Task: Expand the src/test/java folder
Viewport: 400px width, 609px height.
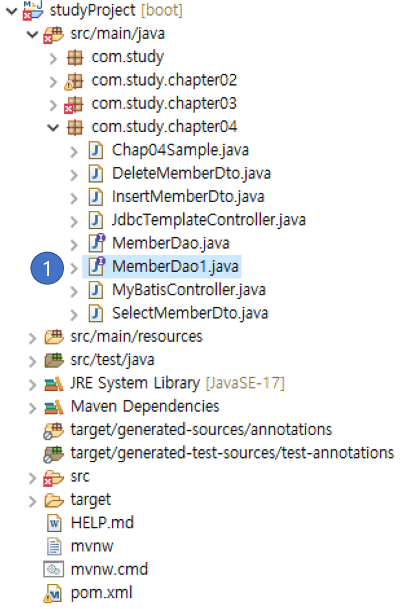Action: (33, 361)
